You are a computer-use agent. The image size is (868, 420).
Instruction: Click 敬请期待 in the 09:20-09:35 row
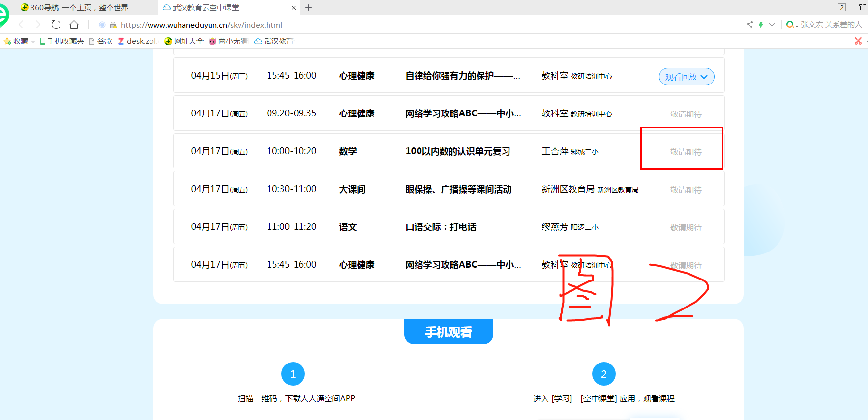click(x=686, y=114)
